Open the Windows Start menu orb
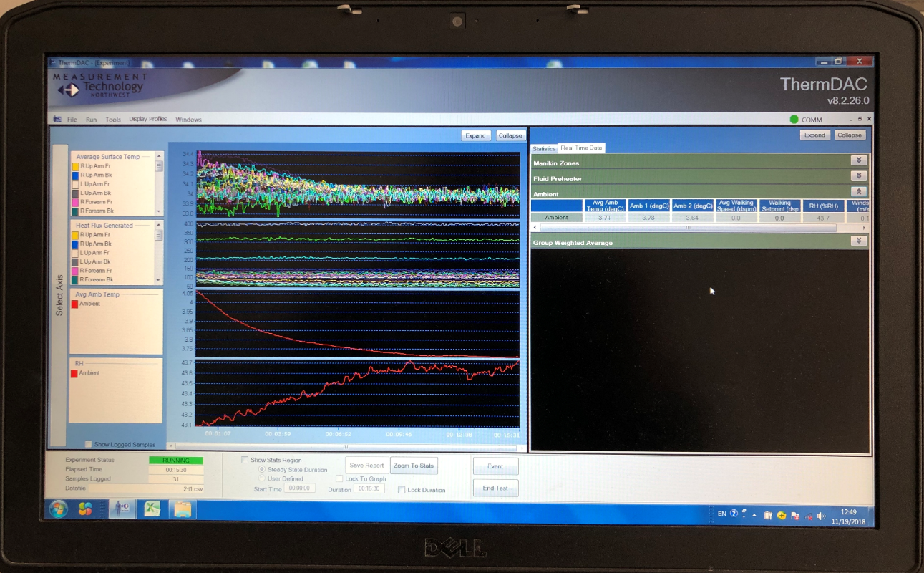The image size is (924, 573). (x=58, y=509)
